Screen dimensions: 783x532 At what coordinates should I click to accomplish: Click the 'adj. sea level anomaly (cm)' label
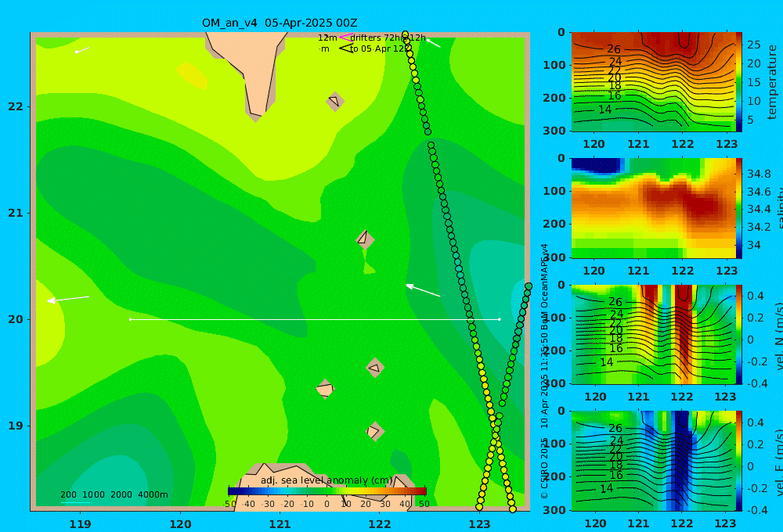(x=327, y=480)
